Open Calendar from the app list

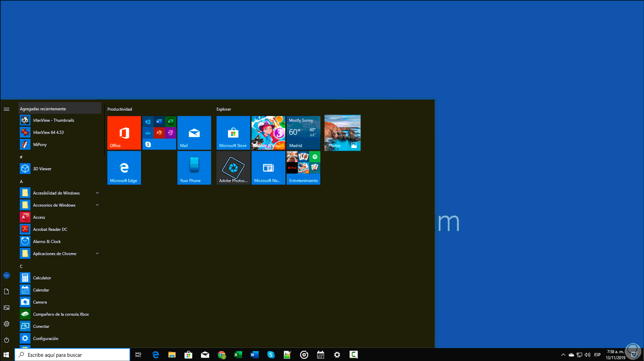pyautogui.click(x=60, y=290)
